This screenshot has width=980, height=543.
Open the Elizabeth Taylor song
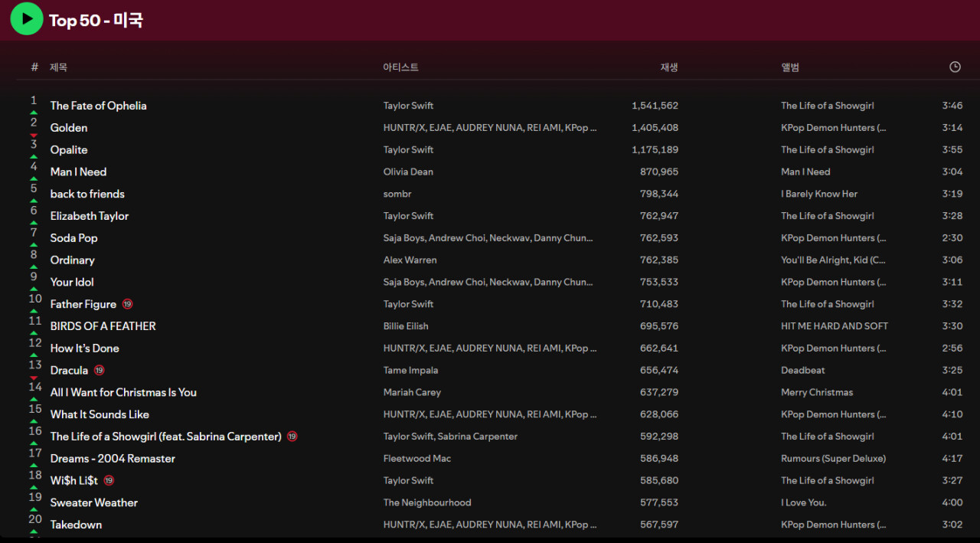click(90, 216)
